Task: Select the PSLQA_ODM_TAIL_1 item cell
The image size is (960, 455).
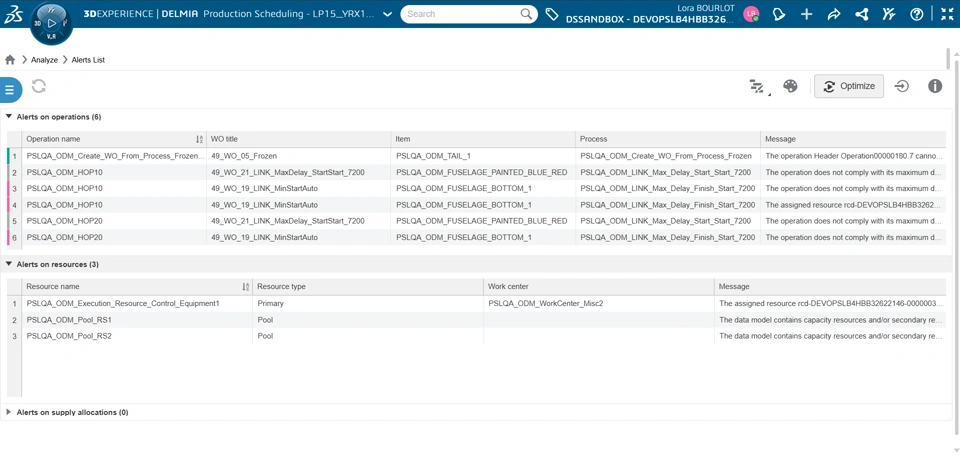Action: click(483, 156)
